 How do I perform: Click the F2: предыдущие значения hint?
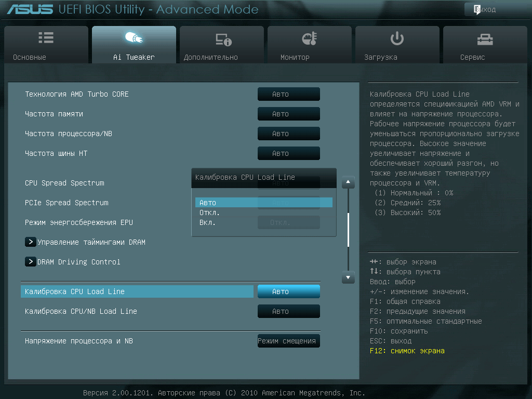[x=418, y=312]
